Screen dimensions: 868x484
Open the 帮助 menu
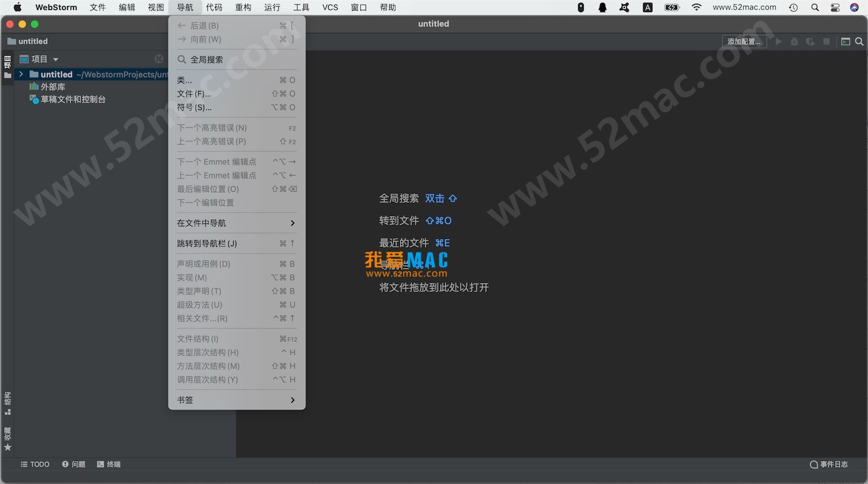[388, 7]
